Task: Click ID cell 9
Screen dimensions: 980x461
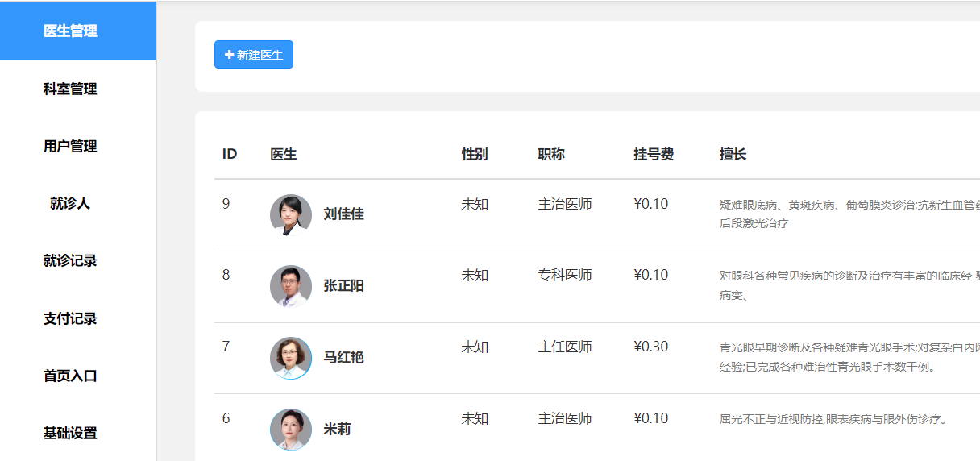Action: click(x=226, y=204)
